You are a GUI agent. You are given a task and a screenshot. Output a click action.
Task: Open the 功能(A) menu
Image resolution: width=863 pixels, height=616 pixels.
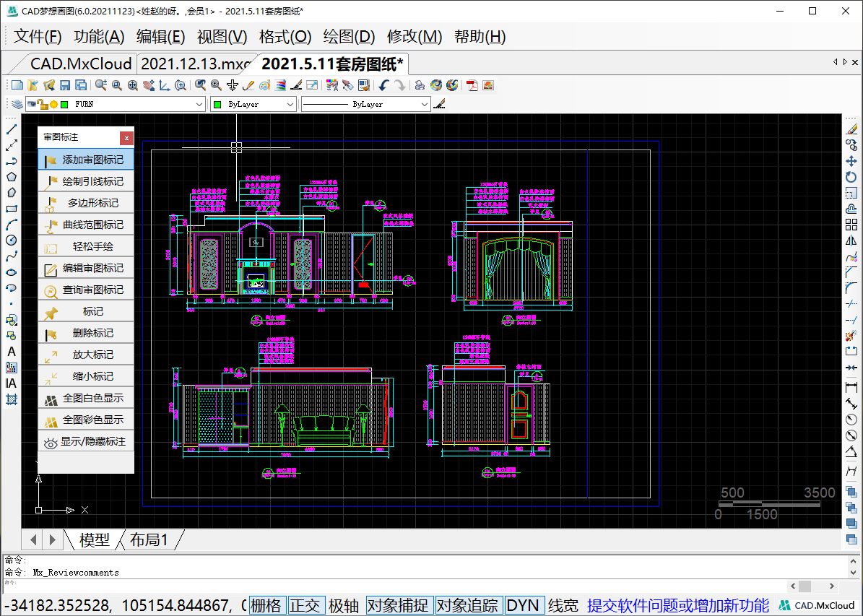coord(99,37)
